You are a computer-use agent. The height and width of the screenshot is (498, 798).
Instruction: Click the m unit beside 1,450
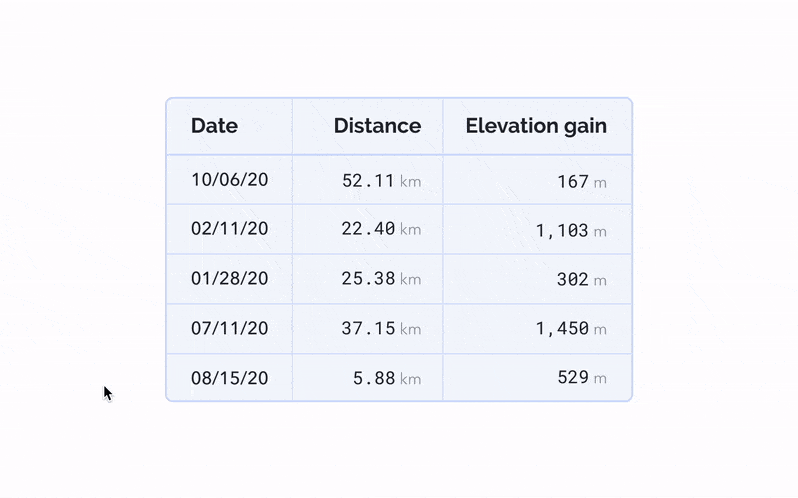point(600,330)
